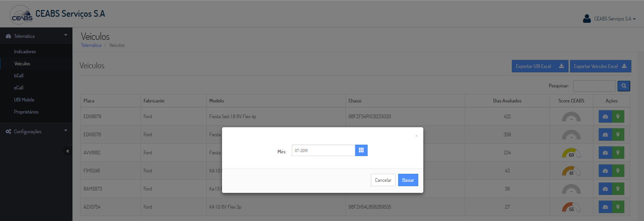The image size is (644, 221).
Task: Click the user avatar icon
Action: (x=587, y=18)
